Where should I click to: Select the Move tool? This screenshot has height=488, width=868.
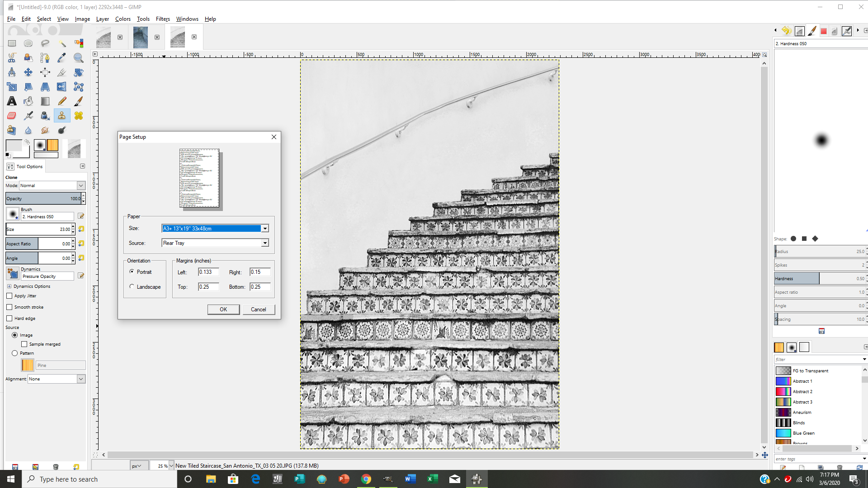[x=28, y=72]
